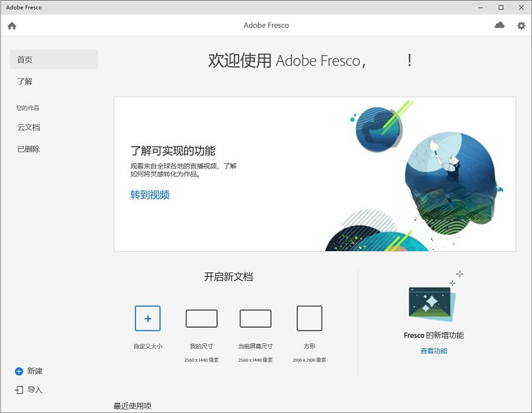Click the 查看功能 link
The image size is (532, 413).
click(x=434, y=351)
